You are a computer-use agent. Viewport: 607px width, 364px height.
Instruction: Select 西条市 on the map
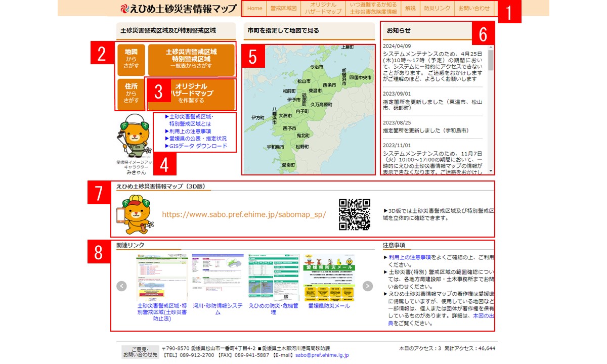pyautogui.click(x=329, y=84)
